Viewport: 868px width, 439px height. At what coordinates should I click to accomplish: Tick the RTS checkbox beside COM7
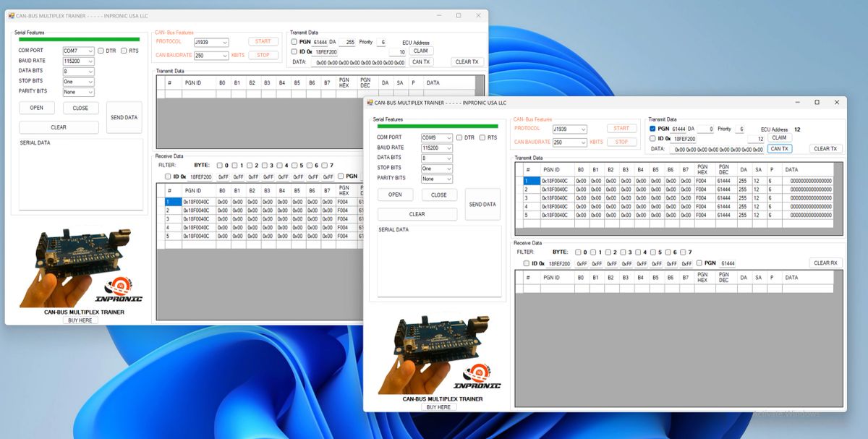click(124, 51)
